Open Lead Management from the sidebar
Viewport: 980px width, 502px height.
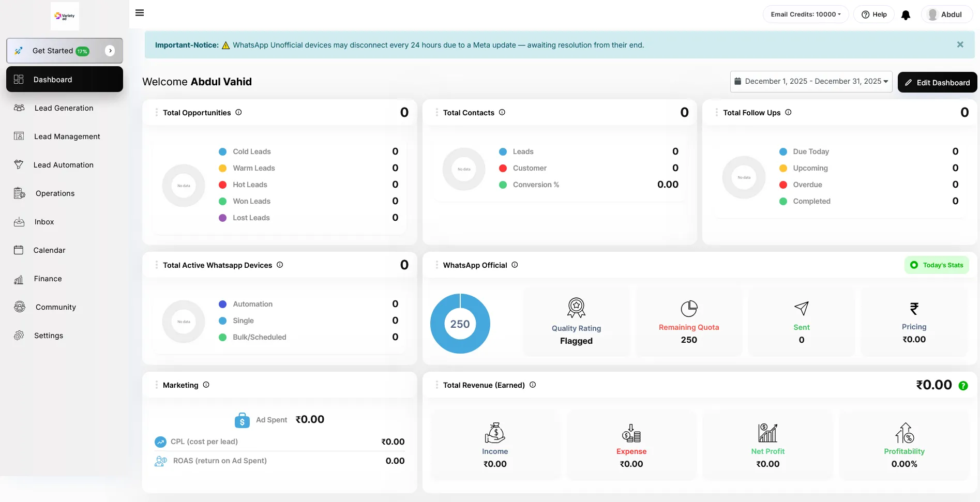pyautogui.click(x=67, y=136)
